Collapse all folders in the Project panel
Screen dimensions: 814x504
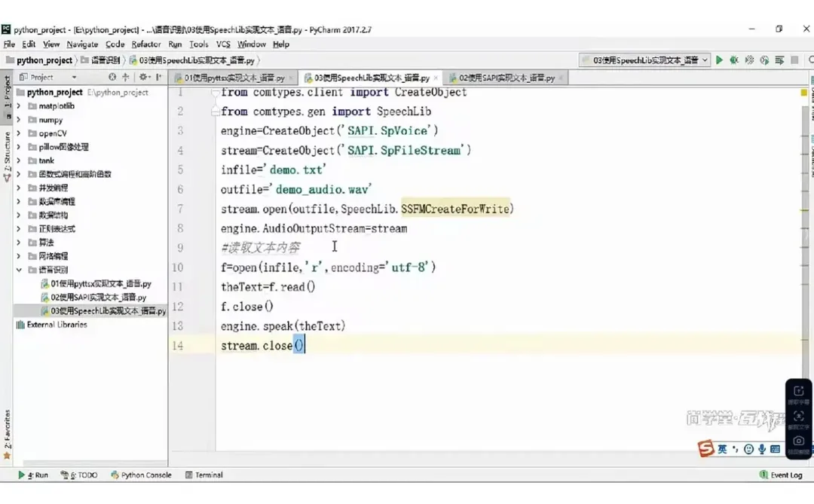[125, 77]
